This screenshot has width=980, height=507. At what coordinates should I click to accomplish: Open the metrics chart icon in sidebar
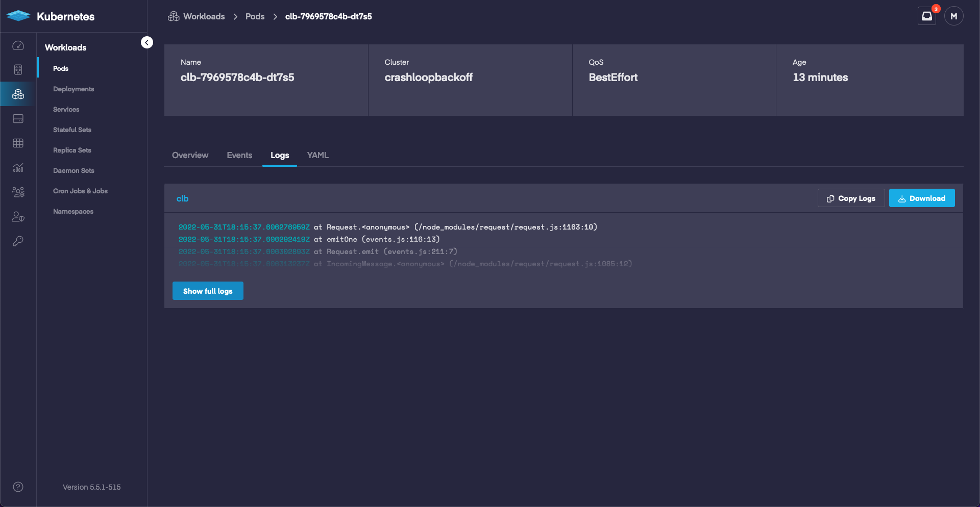[18, 168]
